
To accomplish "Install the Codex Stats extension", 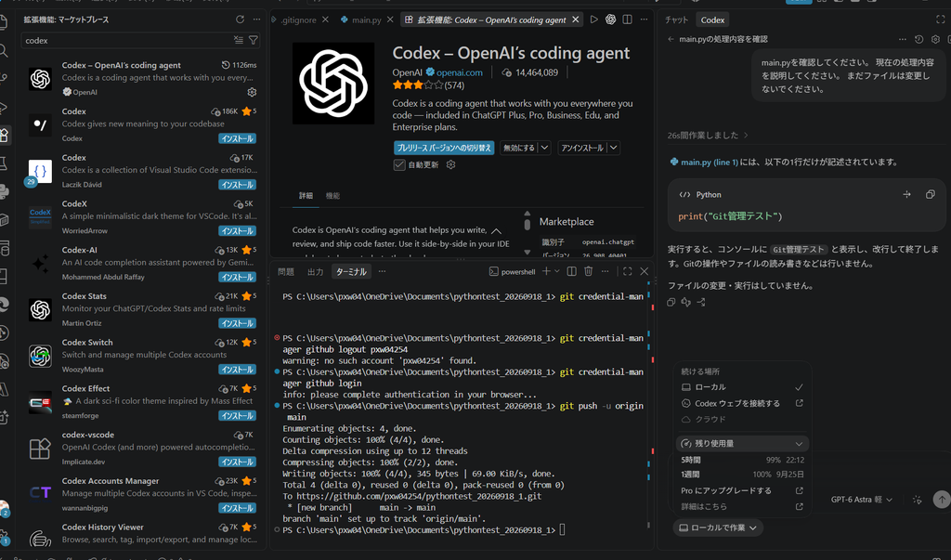I will pyautogui.click(x=237, y=323).
